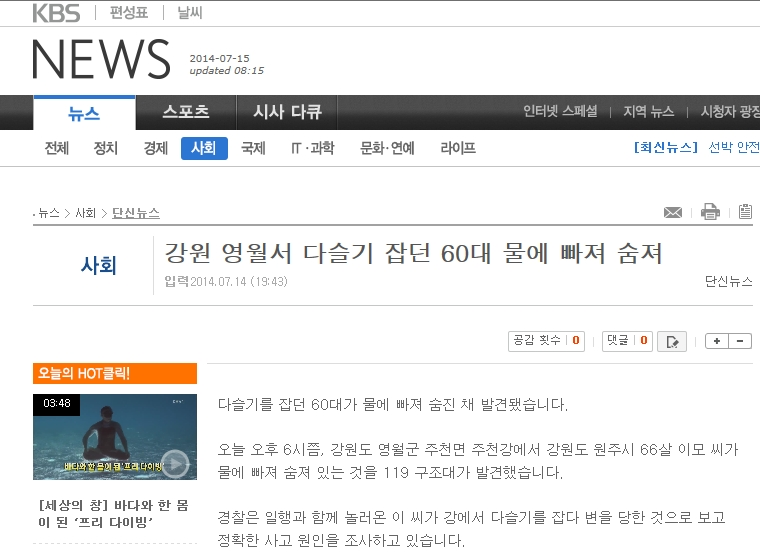
Task: Click the email article envelope icon
Action: tap(673, 212)
